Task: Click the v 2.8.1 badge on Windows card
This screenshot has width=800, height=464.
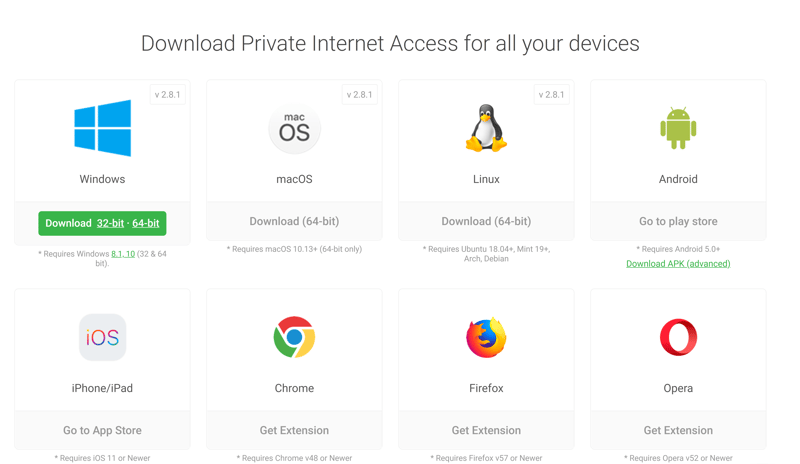Action: point(167,94)
